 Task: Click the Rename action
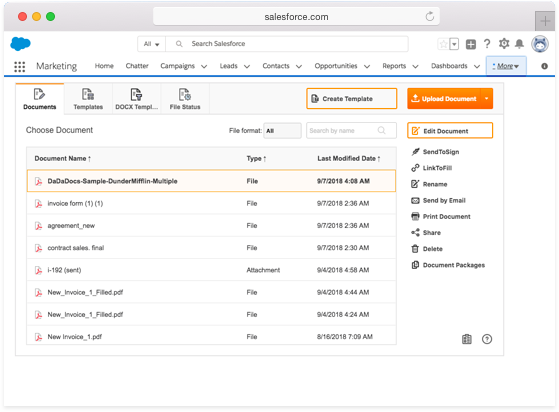[429, 184]
